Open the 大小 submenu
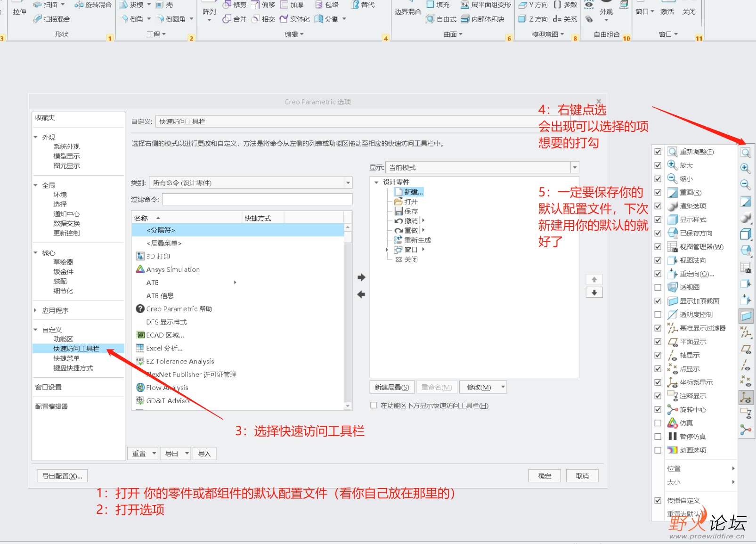The height and width of the screenshot is (544, 756). [x=700, y=482]
